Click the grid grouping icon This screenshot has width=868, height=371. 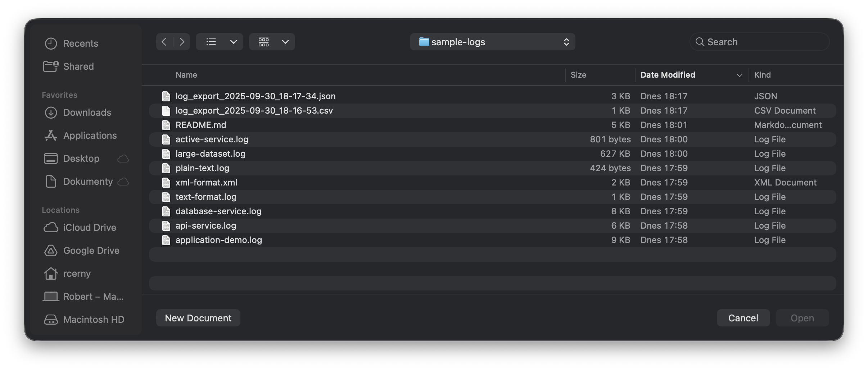point(263,42)
